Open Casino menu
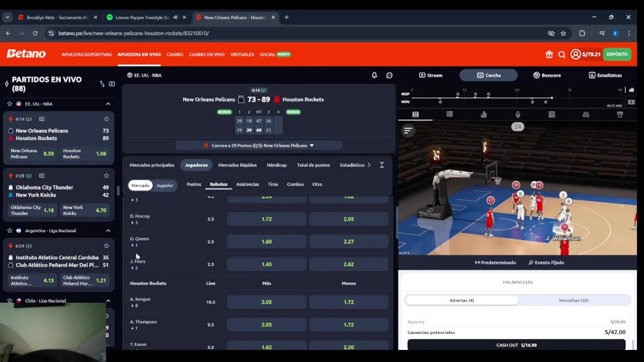 [175, 54]
